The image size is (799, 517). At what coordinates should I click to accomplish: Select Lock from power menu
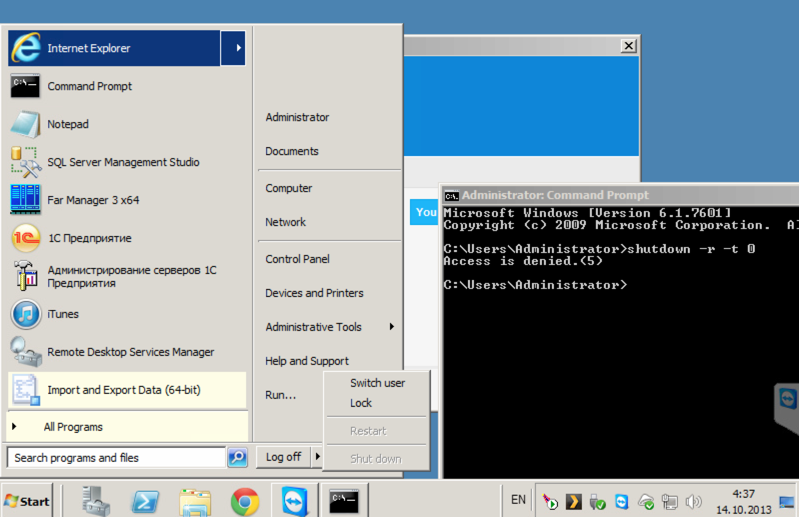tap(377, 403)
